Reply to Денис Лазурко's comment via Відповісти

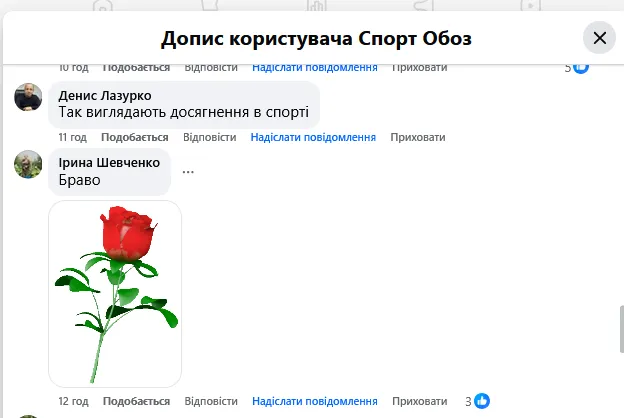210,137
